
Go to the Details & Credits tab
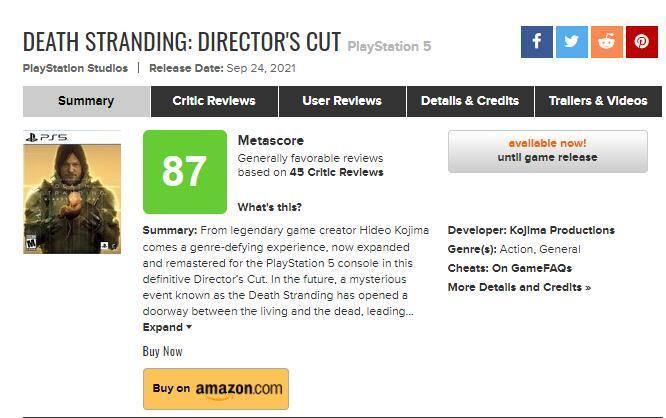pos(470,101)
